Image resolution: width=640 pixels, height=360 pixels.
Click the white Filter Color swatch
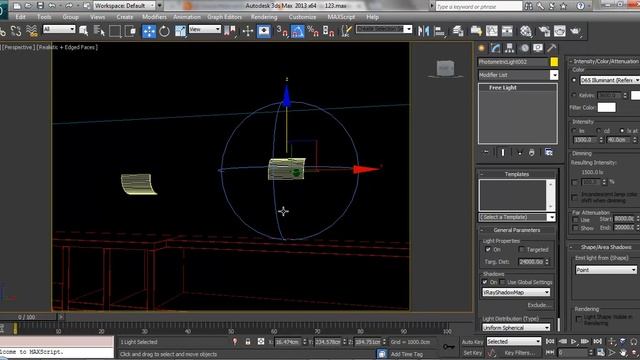click(607, 107)
